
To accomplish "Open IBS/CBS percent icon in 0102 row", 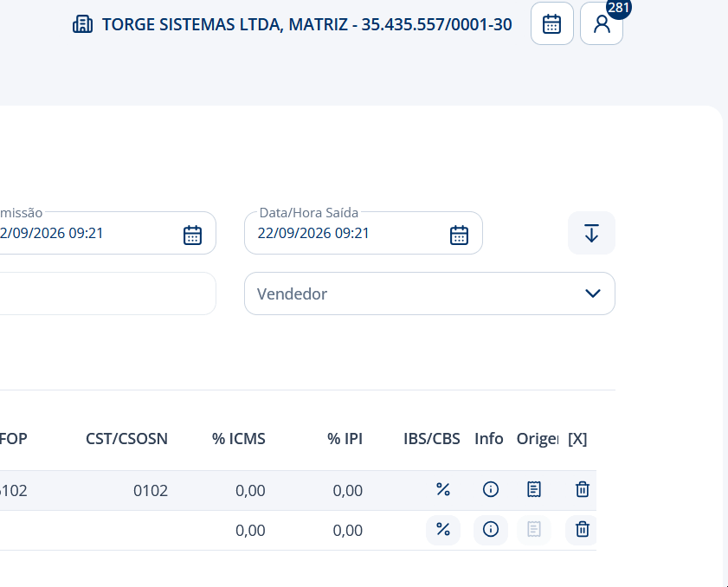I will tap(443, 489).
